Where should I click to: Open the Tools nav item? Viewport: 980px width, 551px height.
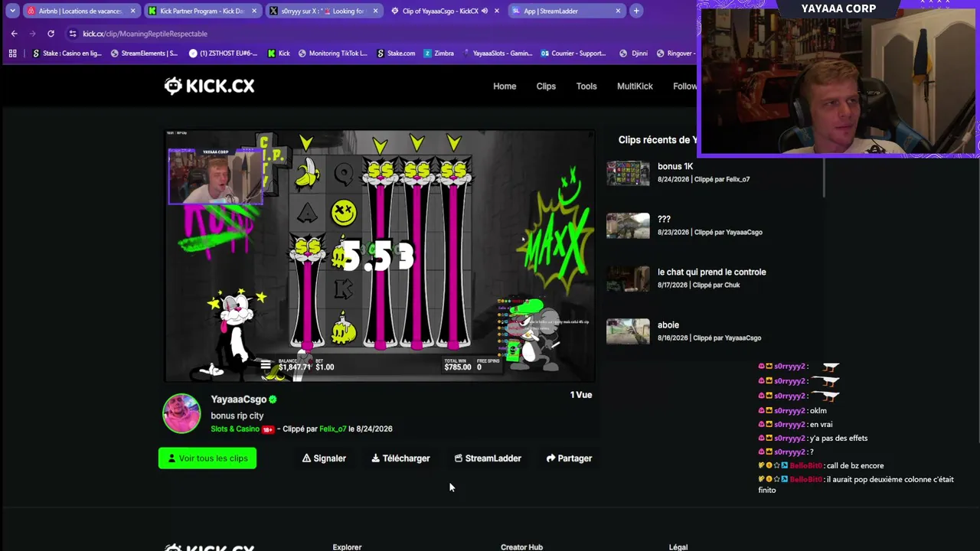[x=586, y=86]
